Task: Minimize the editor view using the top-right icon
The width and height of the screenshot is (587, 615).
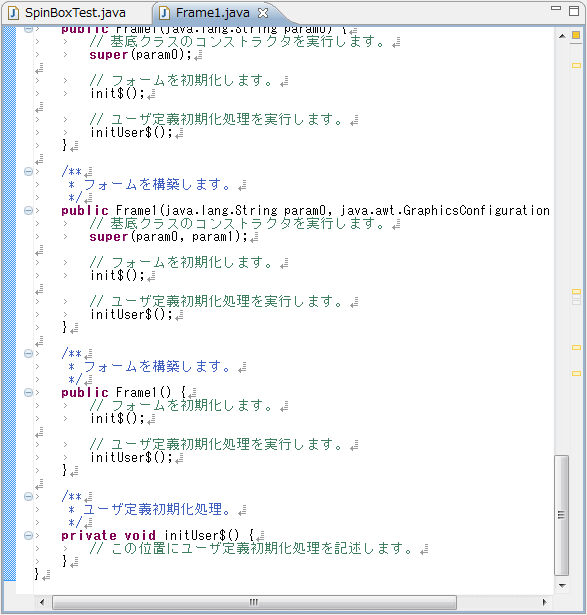Action: (x=556, y=8)
